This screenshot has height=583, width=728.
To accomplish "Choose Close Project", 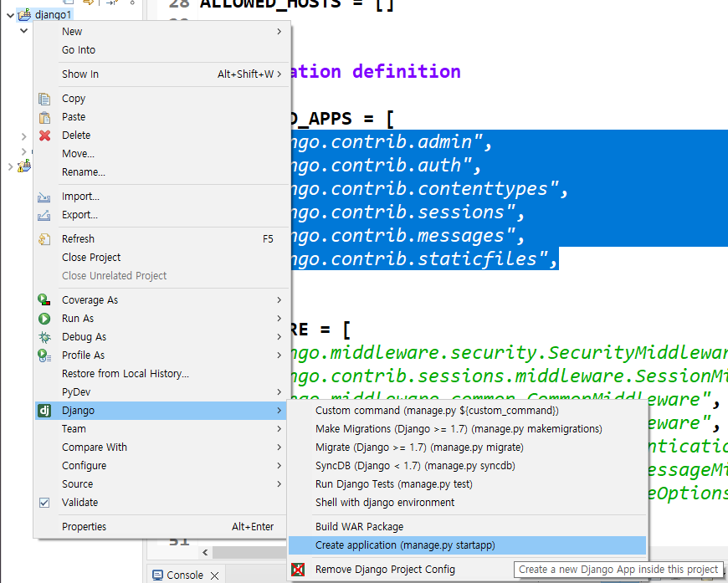I will coord(161,258).
